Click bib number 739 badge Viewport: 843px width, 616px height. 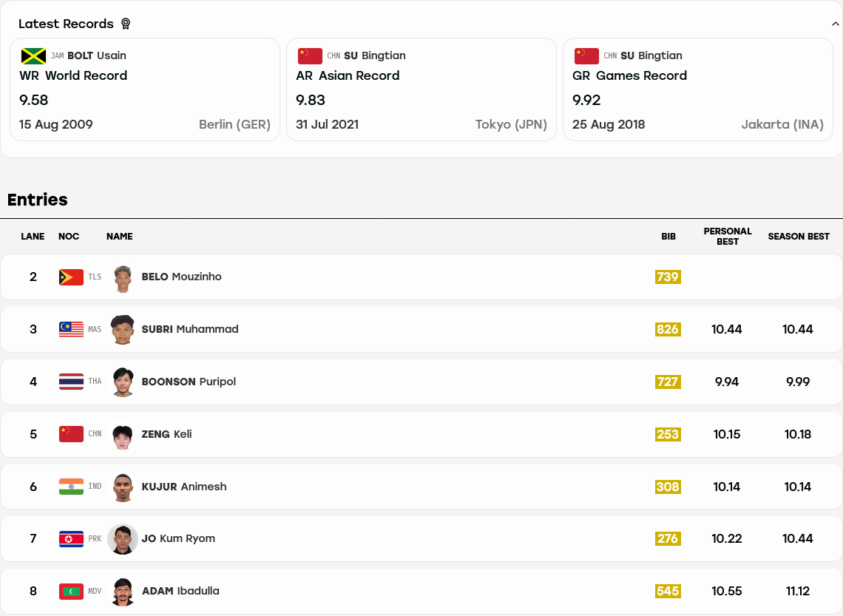668,277
